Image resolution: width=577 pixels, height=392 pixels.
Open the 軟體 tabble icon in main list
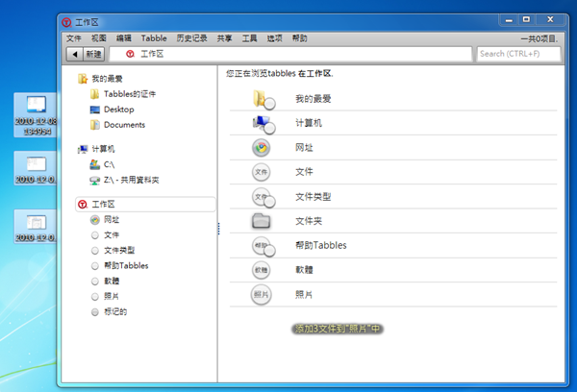(262, 270)
